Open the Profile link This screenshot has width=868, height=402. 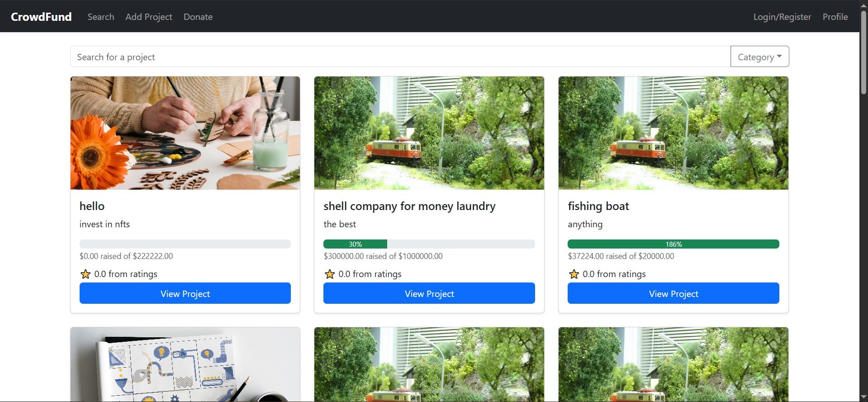pyautogui.click(x=835, y=17)
